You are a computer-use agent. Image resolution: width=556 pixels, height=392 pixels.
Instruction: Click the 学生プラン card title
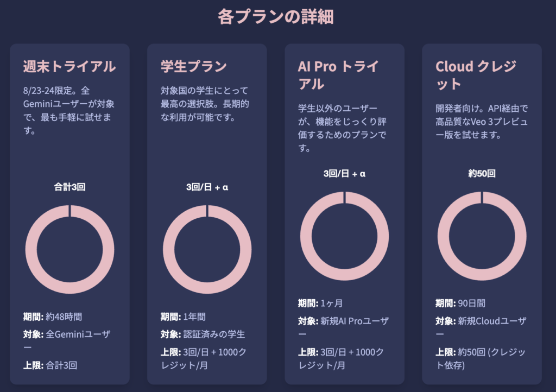tap(194, 67)
